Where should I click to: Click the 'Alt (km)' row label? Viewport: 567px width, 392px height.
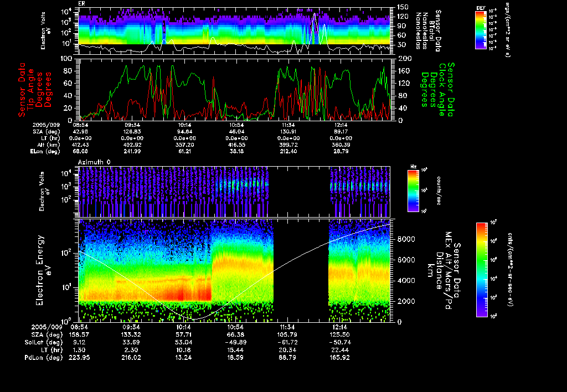pyautogui.click(x=49, y=145)
